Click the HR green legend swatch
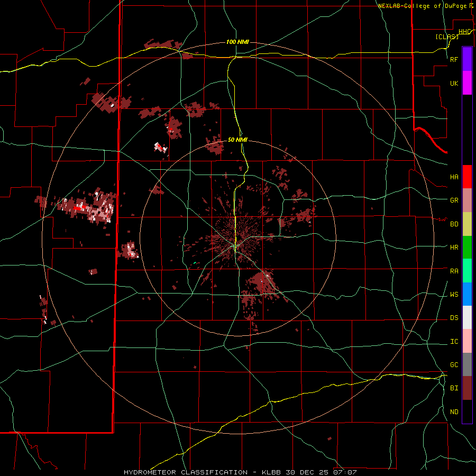 point(467,248)
